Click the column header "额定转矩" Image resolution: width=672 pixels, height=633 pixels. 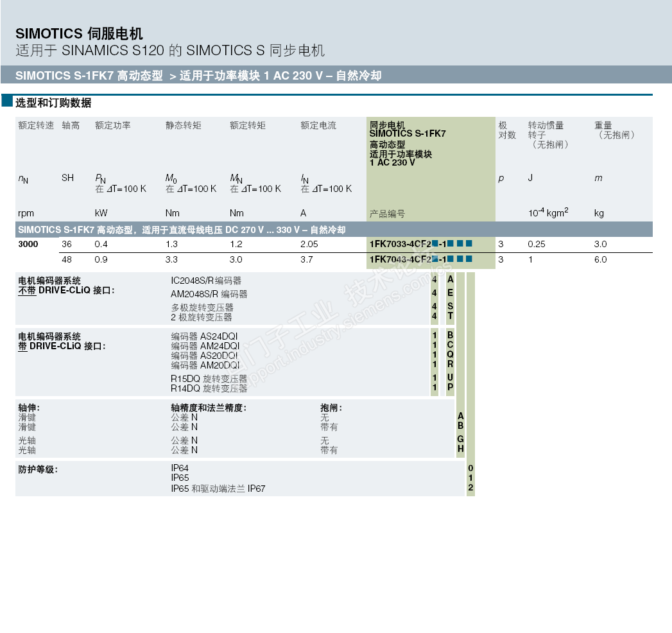248,125
